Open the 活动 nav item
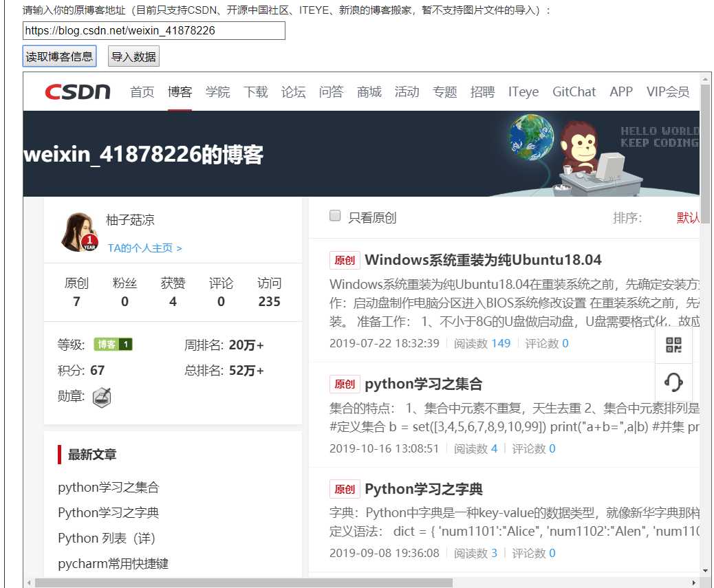Viewport: 714px width, 588px height. [x=407, y=92]
